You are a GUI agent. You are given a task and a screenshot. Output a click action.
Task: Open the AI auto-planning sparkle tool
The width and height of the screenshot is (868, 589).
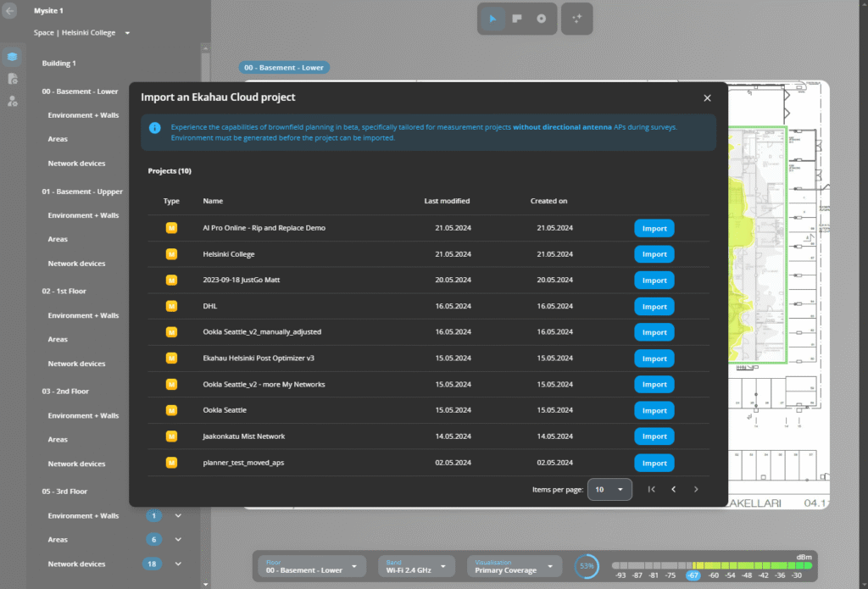[x=577, y=18]
